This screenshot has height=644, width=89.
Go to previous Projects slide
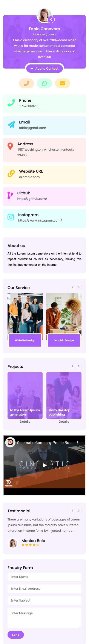click(72, 366)
